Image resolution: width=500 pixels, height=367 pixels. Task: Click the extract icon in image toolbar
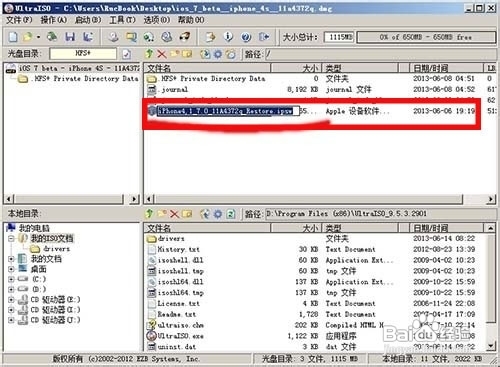pos(205,54)
